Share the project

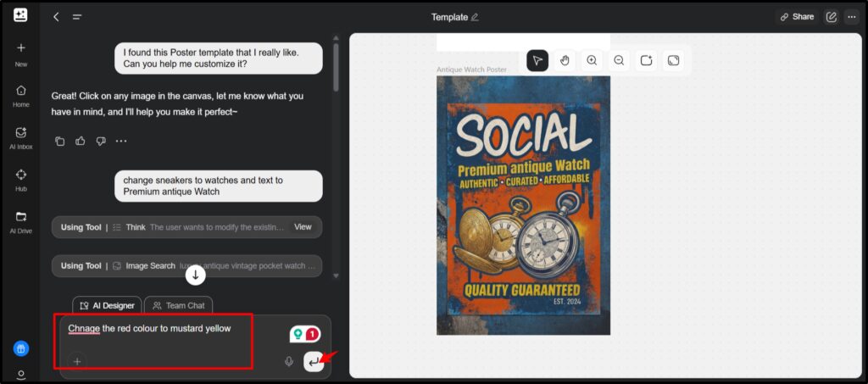click(797, 17)
